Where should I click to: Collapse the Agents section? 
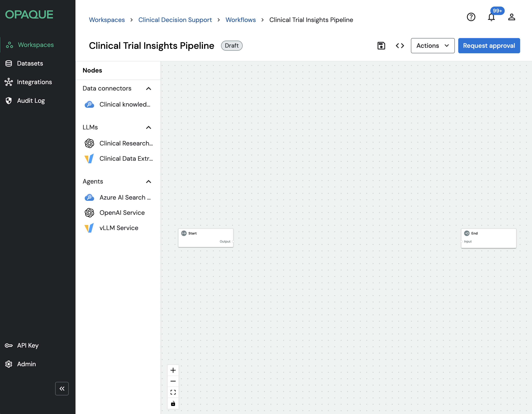tap(148, 182)
